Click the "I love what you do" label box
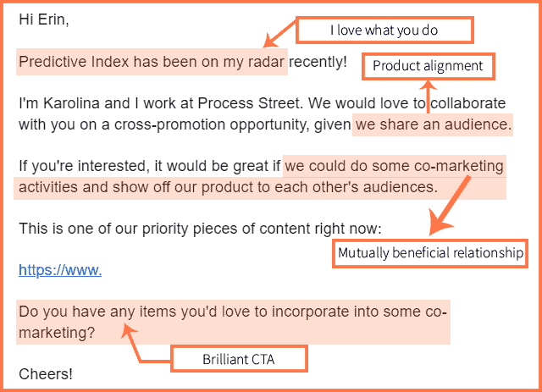The width and height of the screenshot is (542, 392). pos(384,31)
